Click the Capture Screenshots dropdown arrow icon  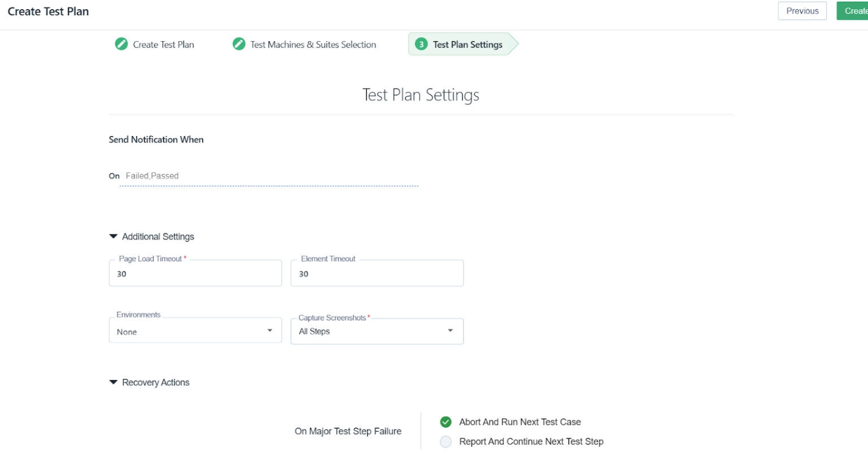450,331
